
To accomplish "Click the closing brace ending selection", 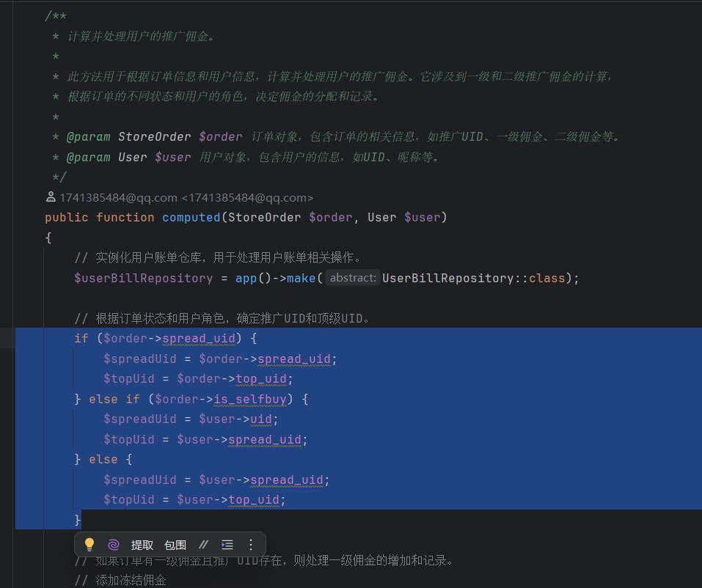I will pyautogui.click(x=78, y=520).
